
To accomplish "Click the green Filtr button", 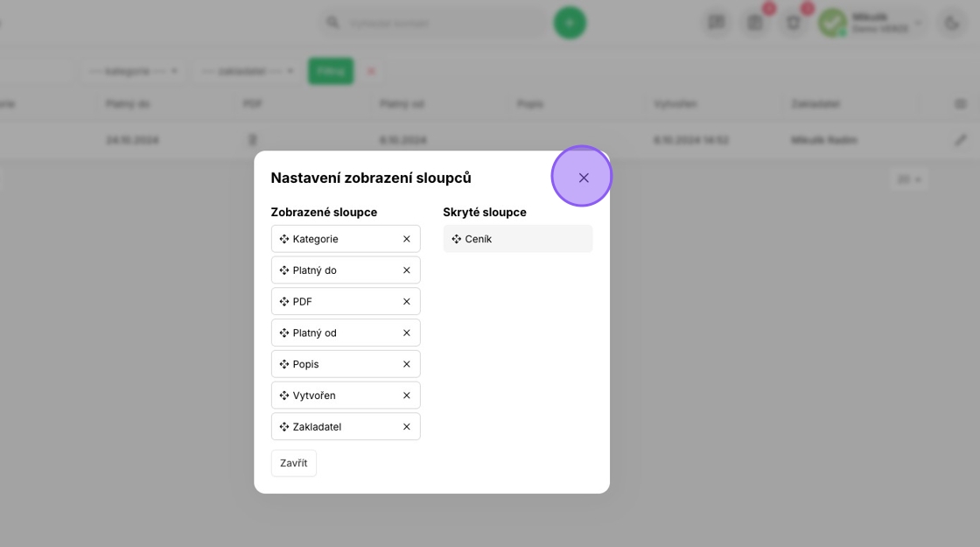I will coord(331,71).
